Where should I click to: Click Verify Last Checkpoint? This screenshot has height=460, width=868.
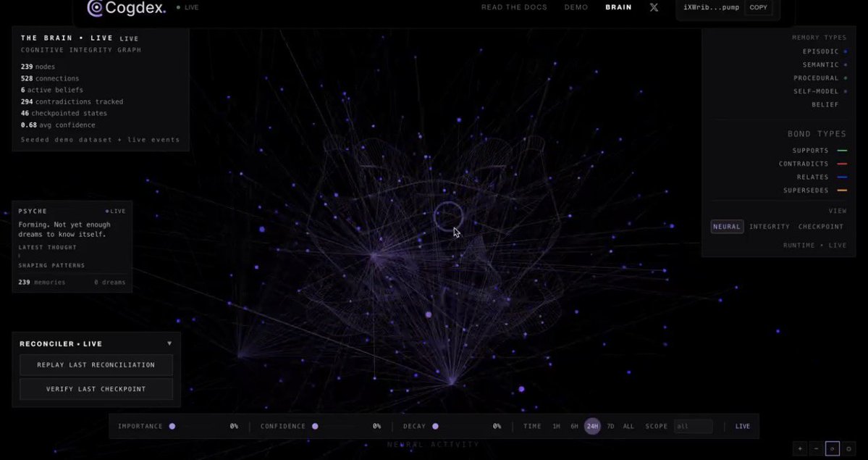pyautogui.click(x=96, y=389)
